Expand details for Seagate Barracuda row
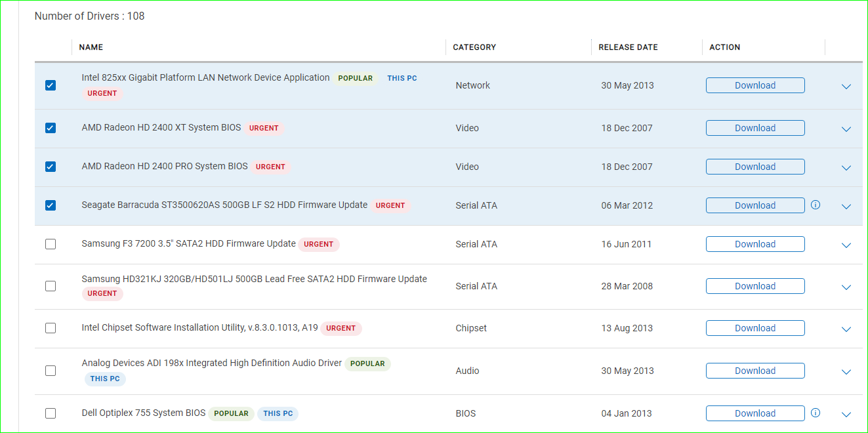Image resolution: width=868 pixels, height=433 pixels. coord(846,207)
